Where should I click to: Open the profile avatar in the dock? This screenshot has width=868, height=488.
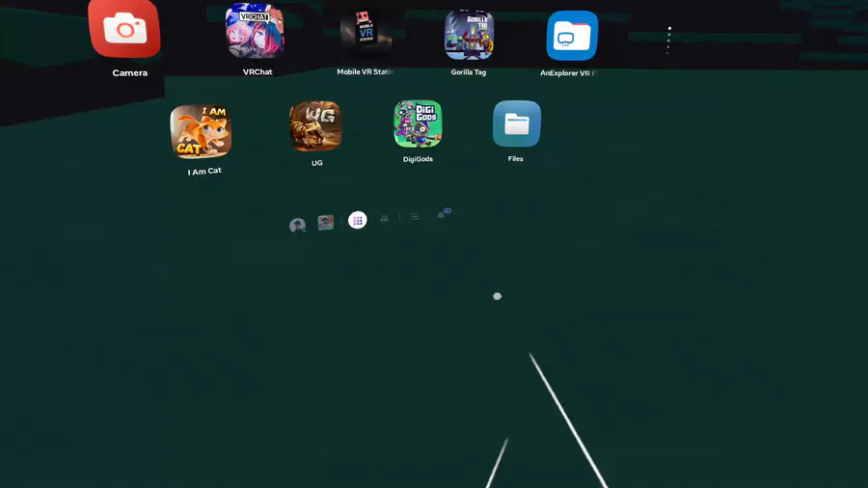coord(297,225)
